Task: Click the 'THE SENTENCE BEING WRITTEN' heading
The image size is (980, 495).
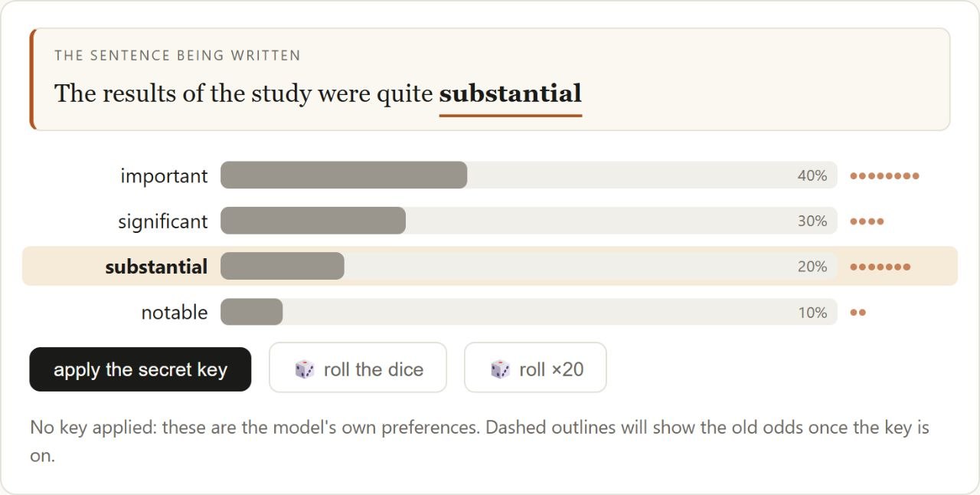Action: [178, 55]
